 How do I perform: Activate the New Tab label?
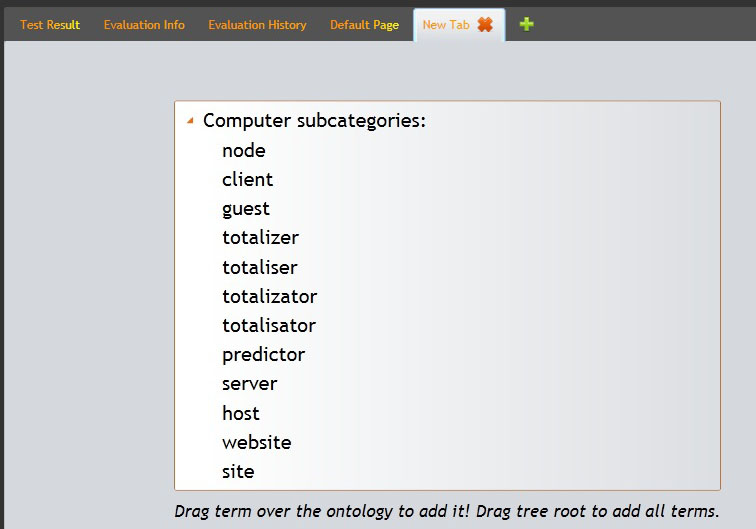coord(445,25)
